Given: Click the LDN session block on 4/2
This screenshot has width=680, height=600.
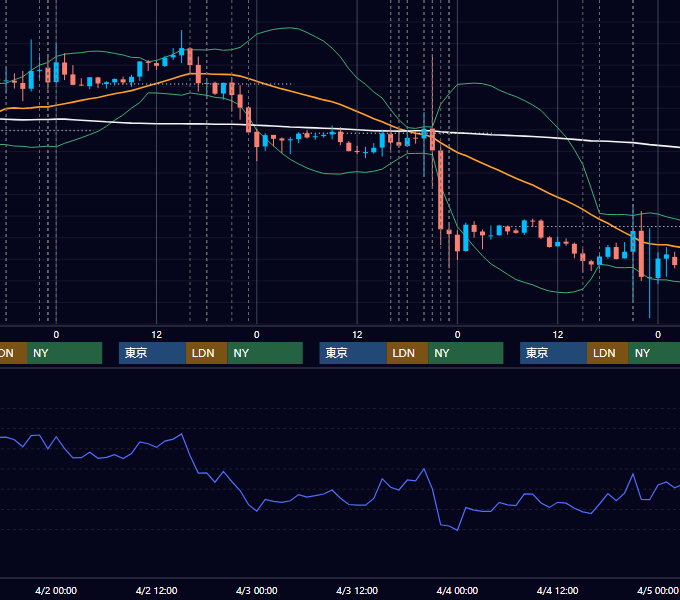Looking at the screenshot, I should point(206,353).
